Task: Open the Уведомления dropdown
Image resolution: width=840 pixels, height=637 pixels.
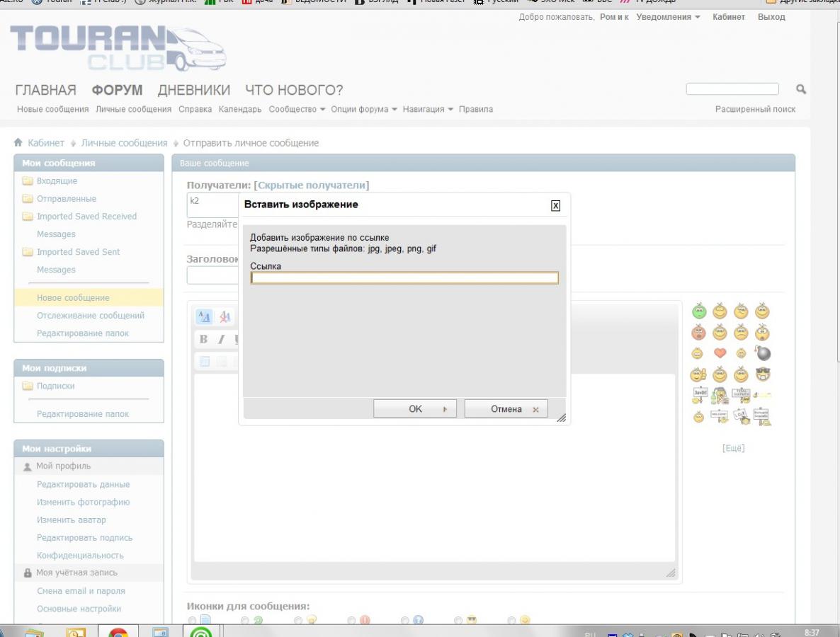Action: tap(668, 17)
